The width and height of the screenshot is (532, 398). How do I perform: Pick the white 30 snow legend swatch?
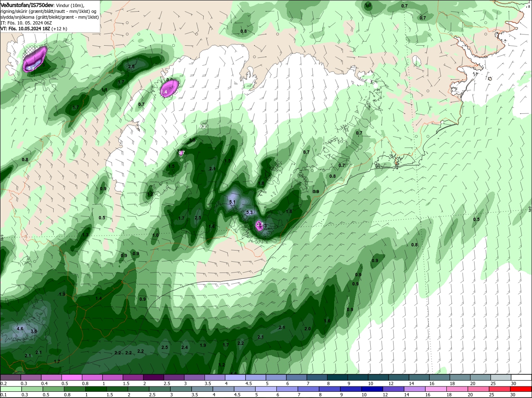(x=521, y=377)
